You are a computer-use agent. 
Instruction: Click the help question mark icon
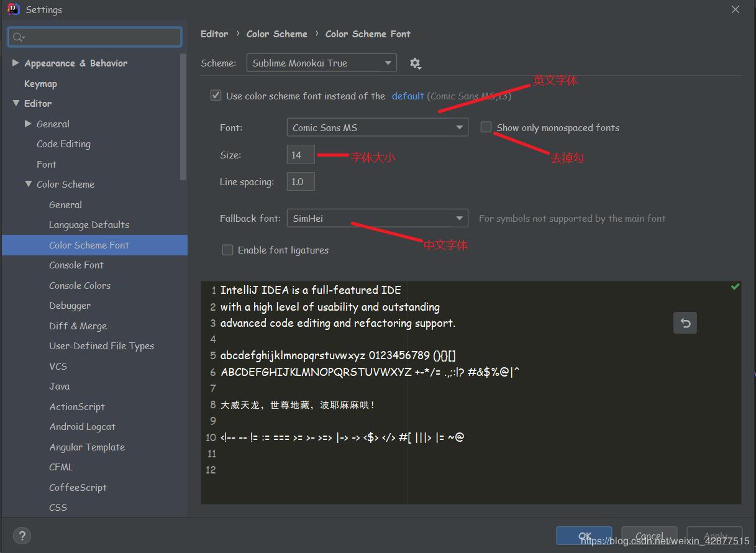coord(22,536)
